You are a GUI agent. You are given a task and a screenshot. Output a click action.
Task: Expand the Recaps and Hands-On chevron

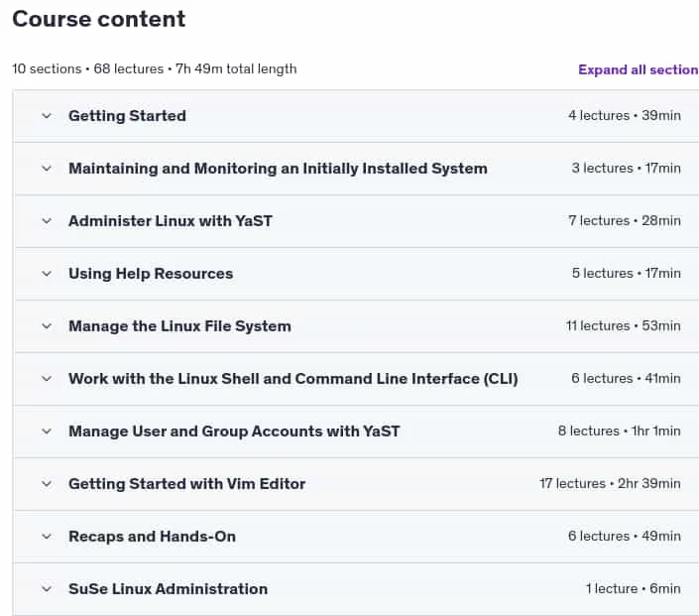(47, 537)
